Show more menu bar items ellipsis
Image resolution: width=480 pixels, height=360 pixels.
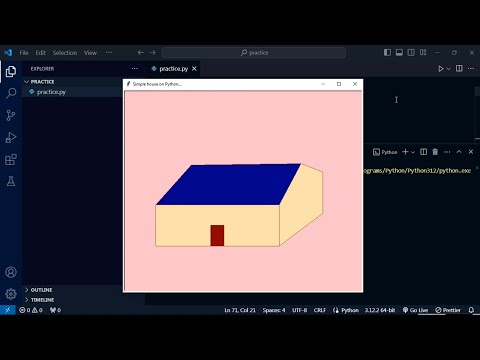[x=109, y=52]
